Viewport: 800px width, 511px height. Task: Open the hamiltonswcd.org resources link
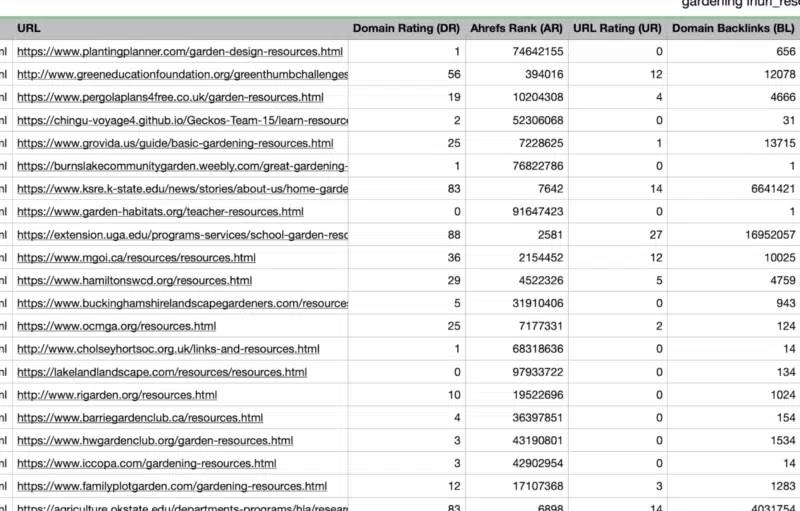coord(135,280)
